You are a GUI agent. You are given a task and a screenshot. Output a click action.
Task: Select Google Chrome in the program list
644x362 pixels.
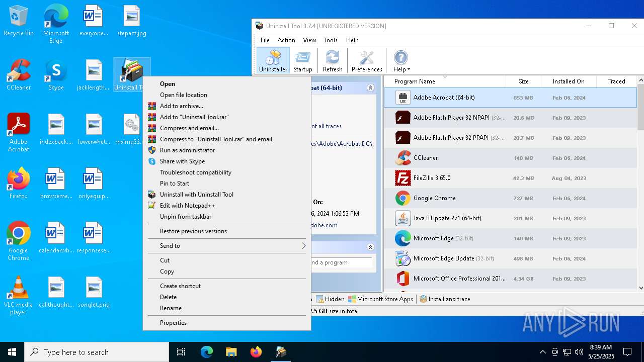(510, 198)
